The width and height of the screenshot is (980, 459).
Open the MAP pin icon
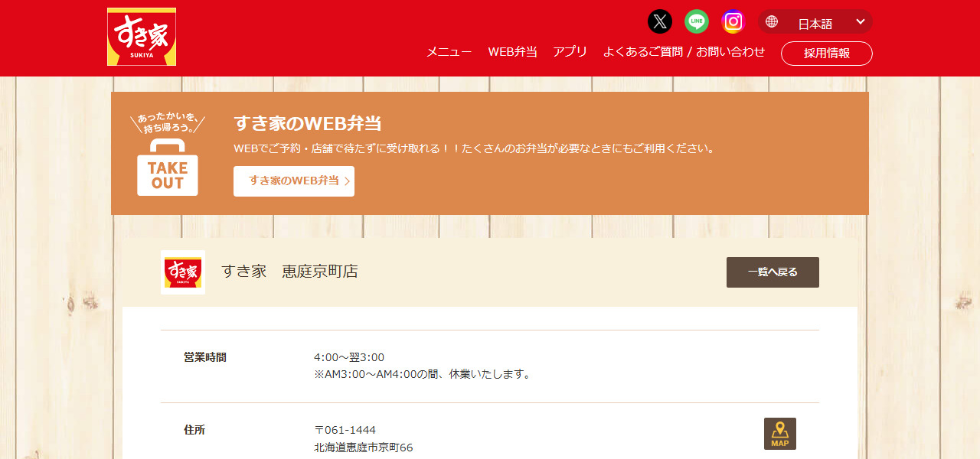click(x=780, y=434)
